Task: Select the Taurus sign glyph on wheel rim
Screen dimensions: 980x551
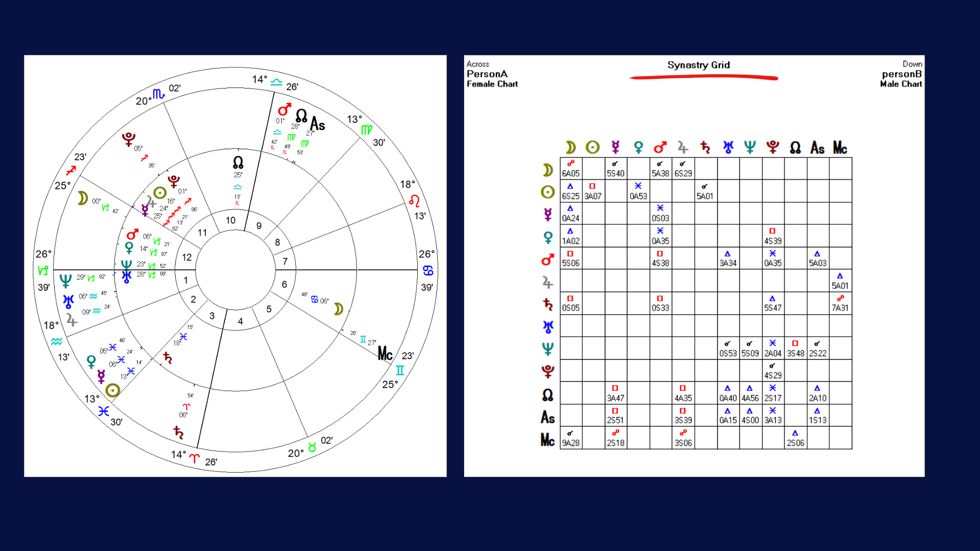Action: (x=312, y=447)
